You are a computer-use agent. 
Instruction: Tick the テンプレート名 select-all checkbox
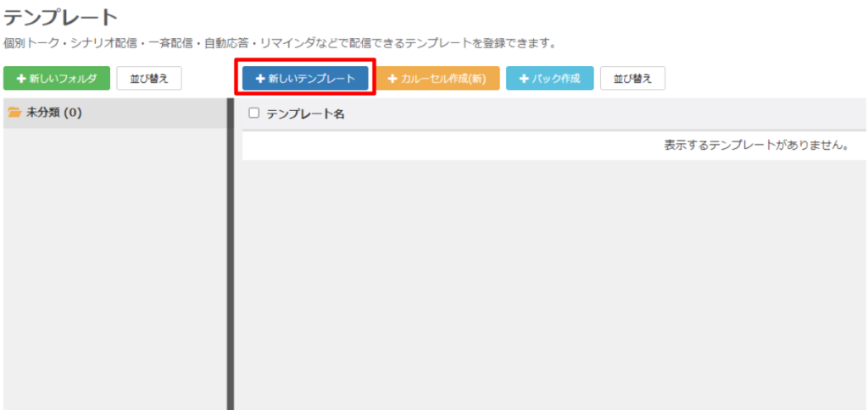(254, 114)
